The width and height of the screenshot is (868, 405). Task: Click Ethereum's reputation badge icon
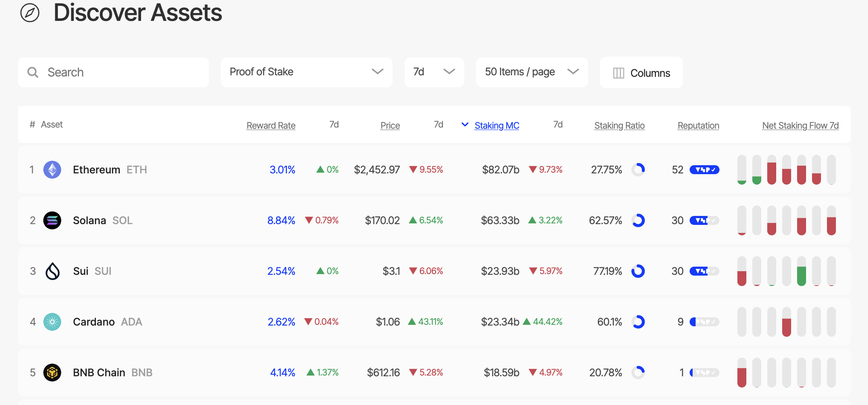click(704, 170)
